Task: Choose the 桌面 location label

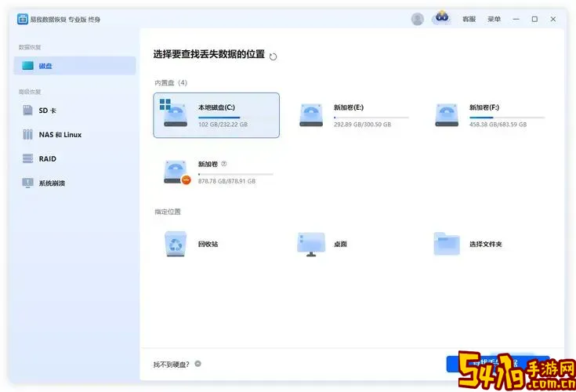Action: tap(340, 244)
